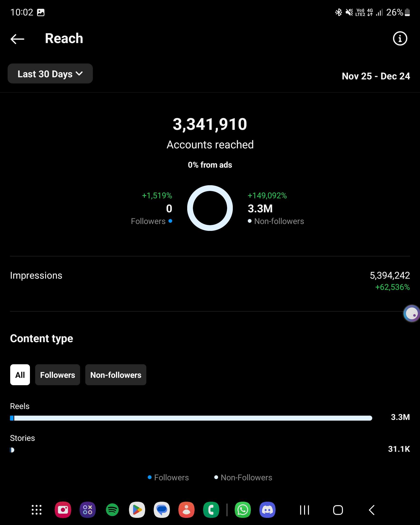This screenshot has height=525, width=420.
Task: Open the apps grid drawer
Action: [x=37, y=510]
